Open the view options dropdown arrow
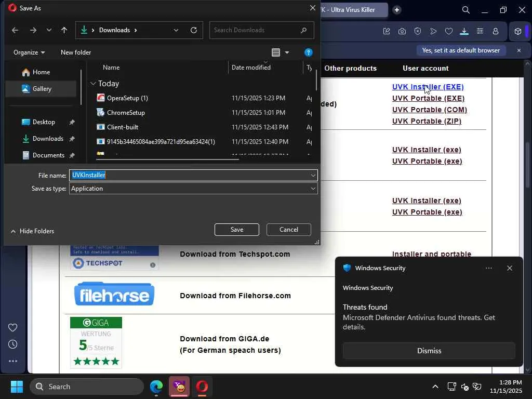Image resolution: width=532 pixels, height=399 pixels. coord(287,52)
